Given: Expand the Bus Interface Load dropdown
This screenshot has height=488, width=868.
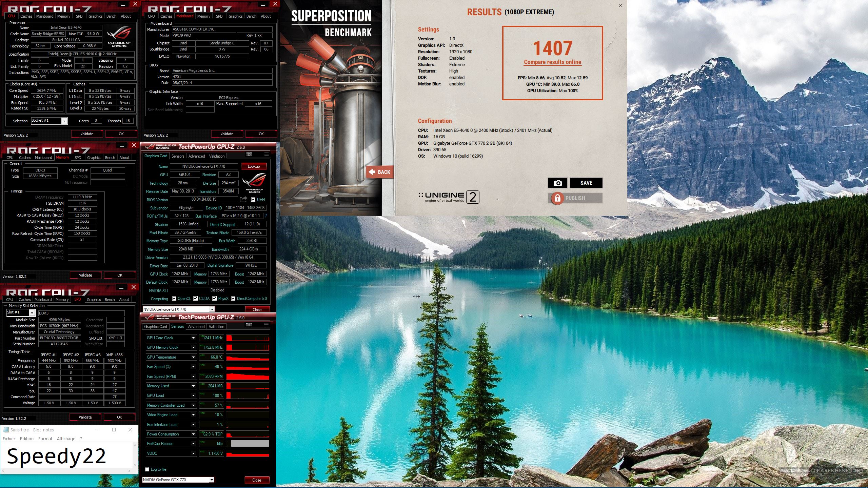Looking at the screenshot, I should pyautogui.click(x=193, y=425).
